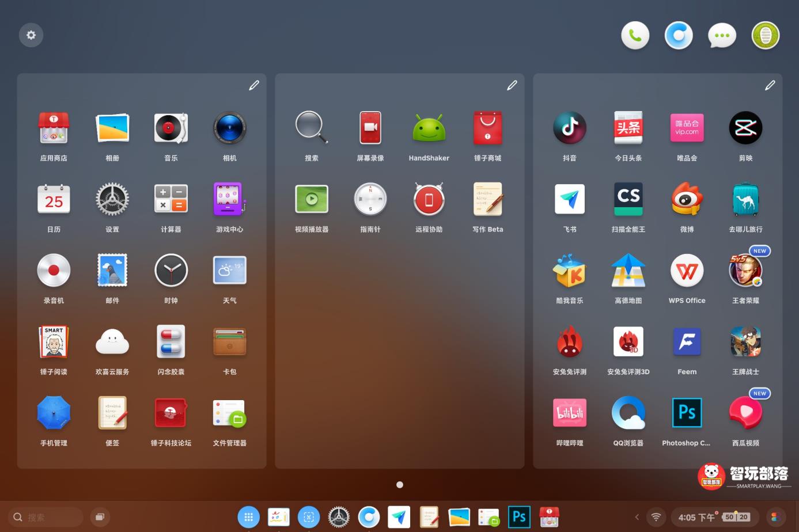Open the 搜索 search app icon
The image size is (799, 532).
click(x=312, y=128)
